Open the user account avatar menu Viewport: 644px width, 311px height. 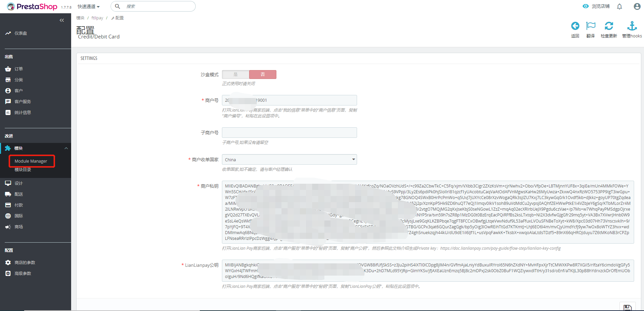pos(637,6)
